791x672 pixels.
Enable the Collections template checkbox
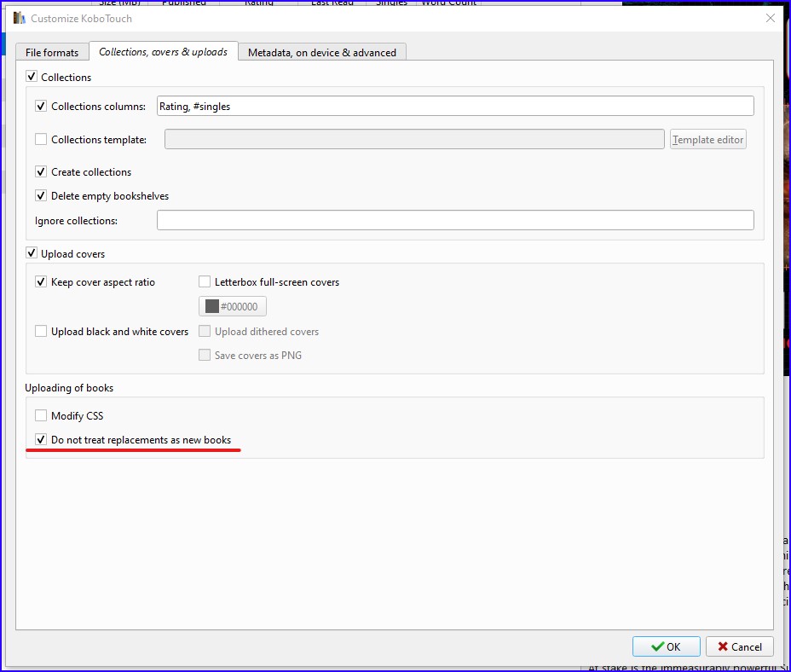[x=41, y=139]
